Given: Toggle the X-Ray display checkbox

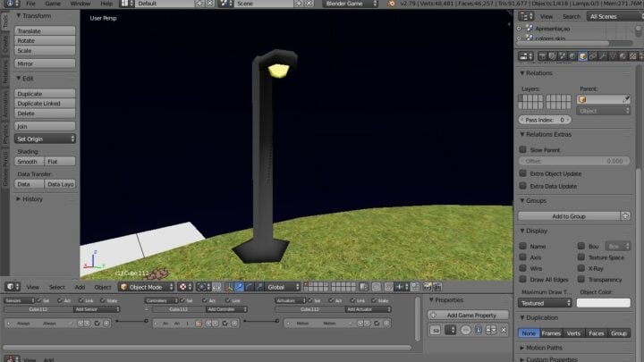Looking at the screenshot, I should [x=580, y=267].
